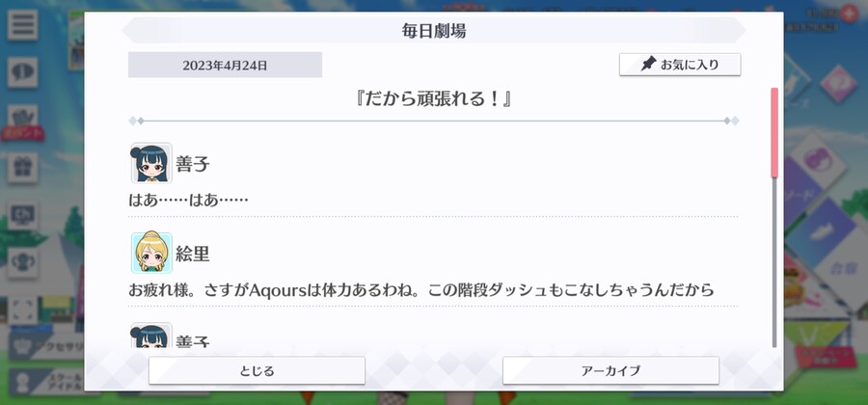Screen dimensions: 868x405
Task: Open the スクールアイドル menu button
Action: (x=47, y=383)
